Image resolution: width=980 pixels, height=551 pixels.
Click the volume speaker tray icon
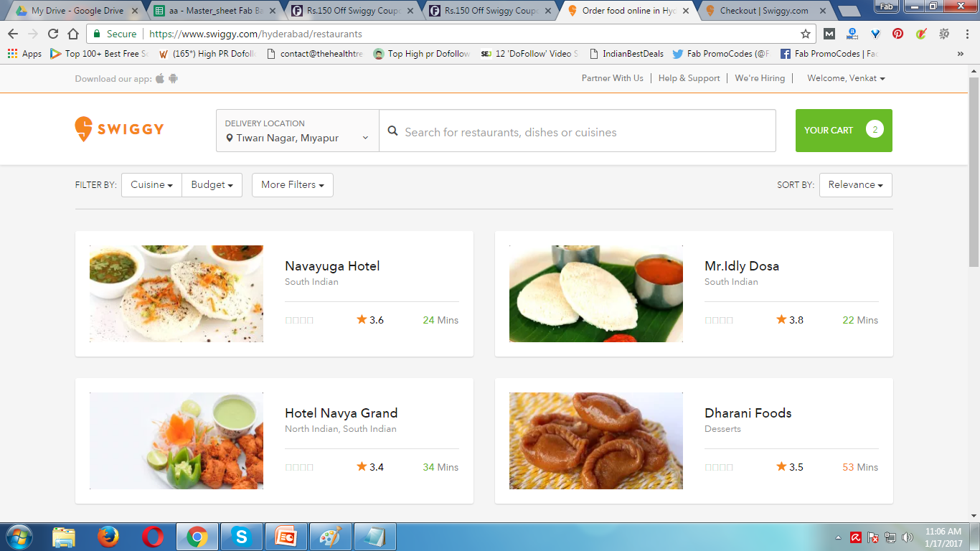tap(908, 537)
